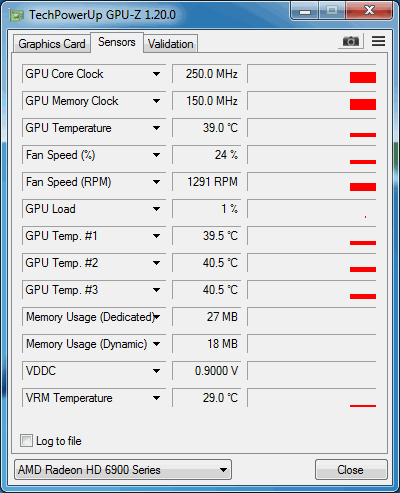
Task: Switch to the Validation tab
Action: (171, 44)
